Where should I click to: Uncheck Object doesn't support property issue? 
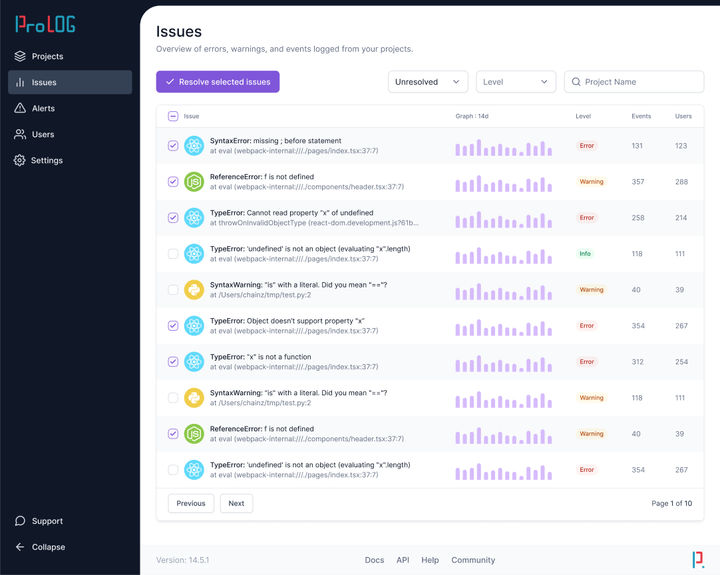(173, 326)
